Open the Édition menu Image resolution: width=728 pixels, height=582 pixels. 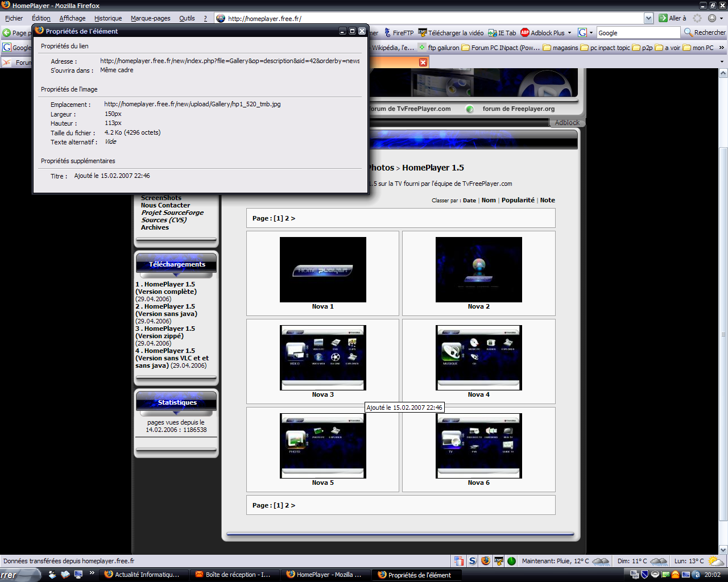click(41, 18)
